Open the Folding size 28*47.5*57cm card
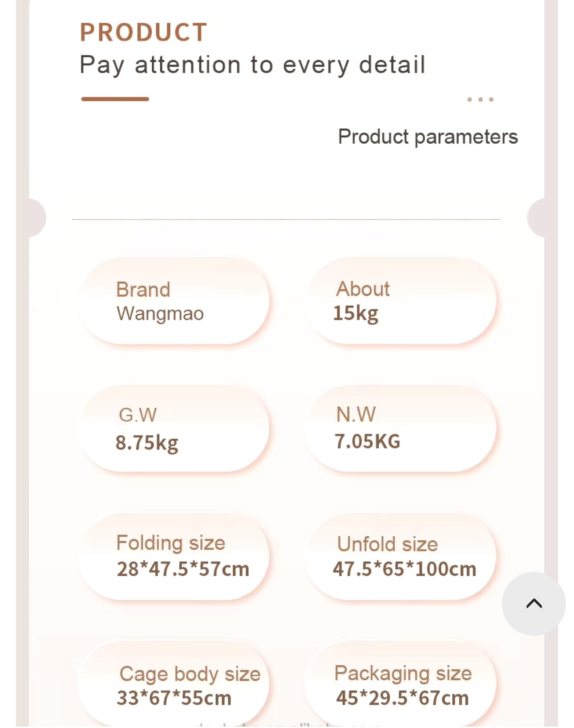 (x=174, y=556)
